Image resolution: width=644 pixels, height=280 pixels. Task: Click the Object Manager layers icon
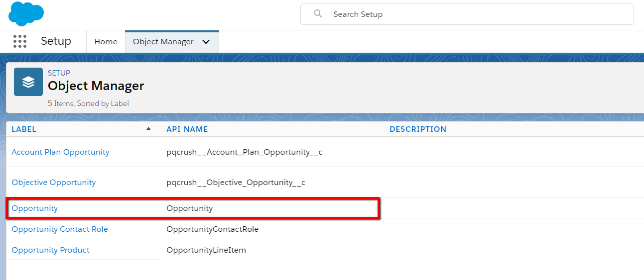click(28, 82)
